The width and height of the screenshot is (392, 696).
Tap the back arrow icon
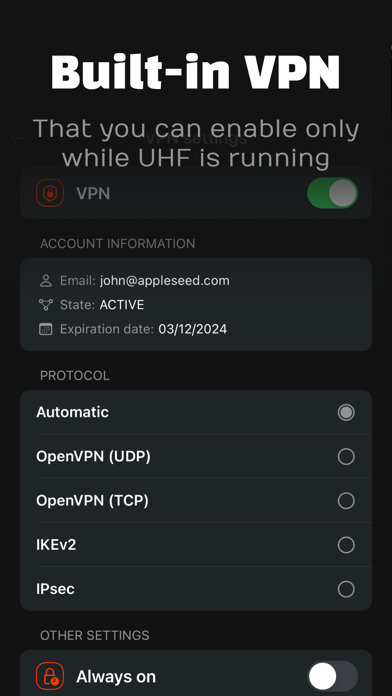[18, 138]
